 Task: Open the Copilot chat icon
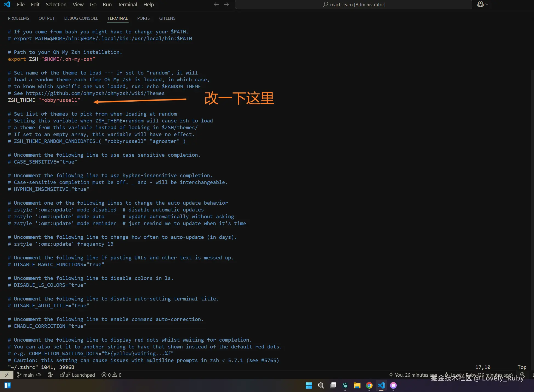coord(480,4)
